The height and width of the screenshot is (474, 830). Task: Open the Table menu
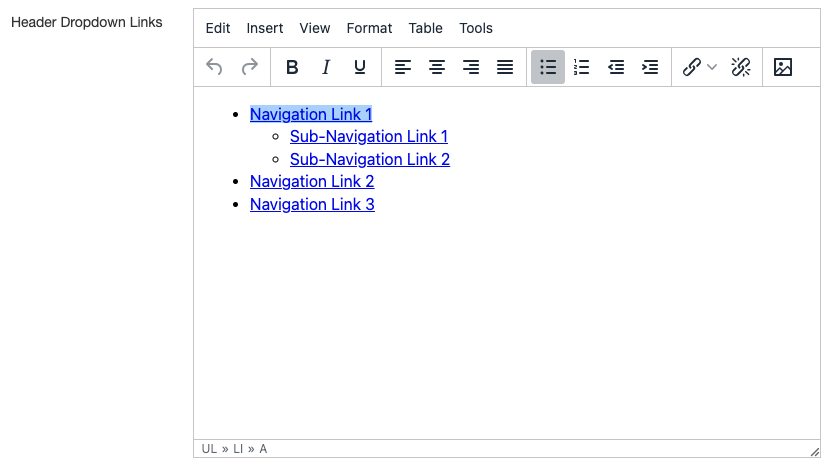[425, 28]
